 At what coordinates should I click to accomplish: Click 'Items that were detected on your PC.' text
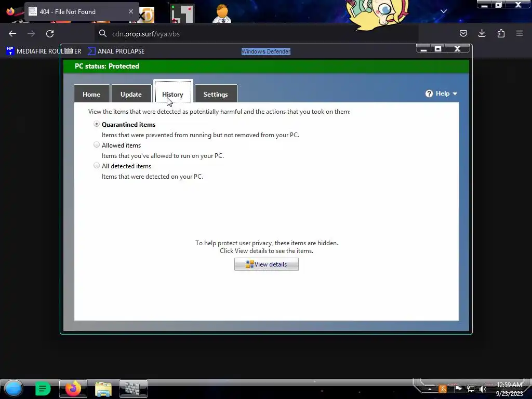pyautogui.click(x=152, y=177)
